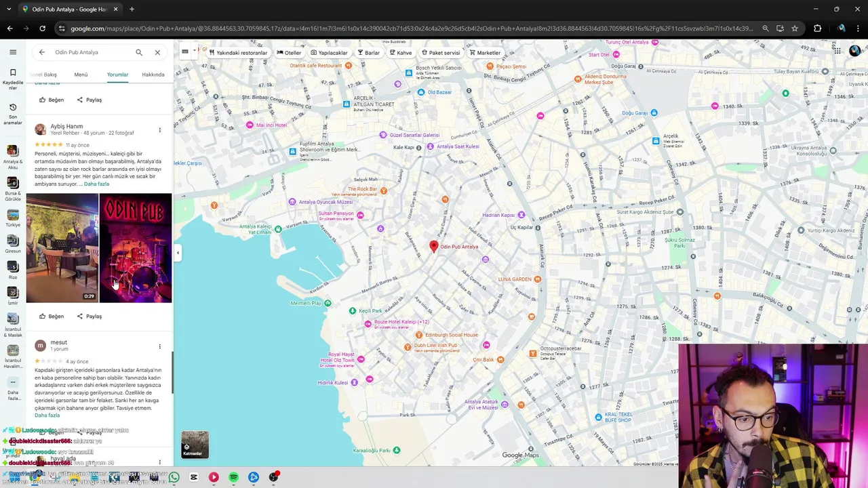Open the Odin Pub neon sign photo

[136, 248]
